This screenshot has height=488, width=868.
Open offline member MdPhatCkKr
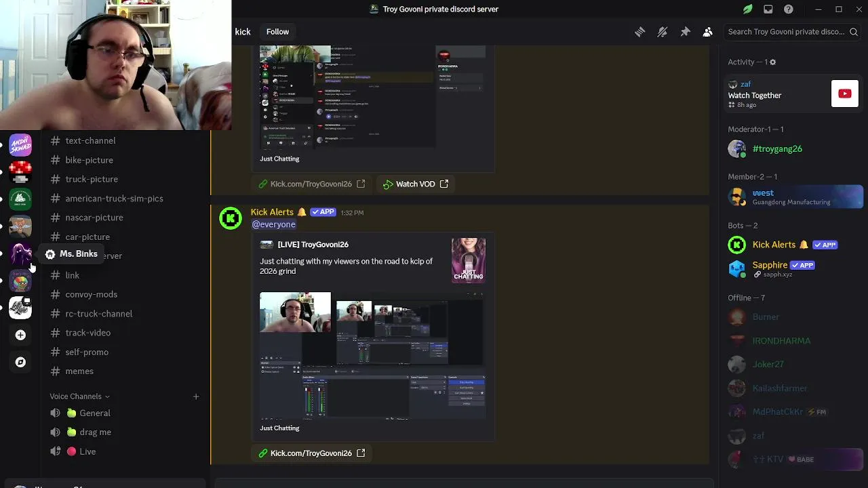coord(793,412)
